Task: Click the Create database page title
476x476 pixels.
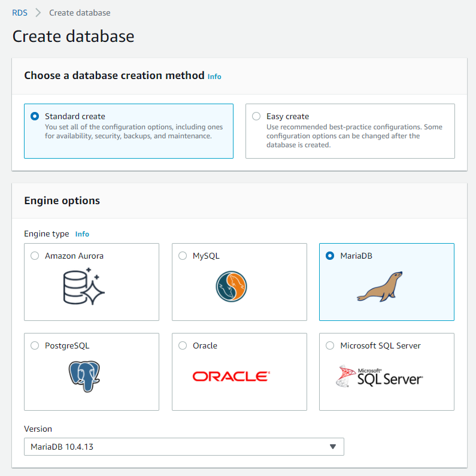Action: tap(73, 37)
